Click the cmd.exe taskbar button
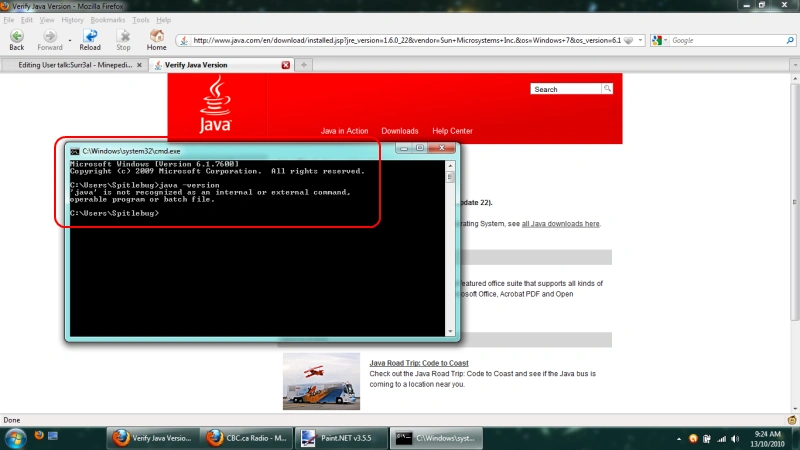800x450 pixels. pyautogui.click(x=436, y=438)
